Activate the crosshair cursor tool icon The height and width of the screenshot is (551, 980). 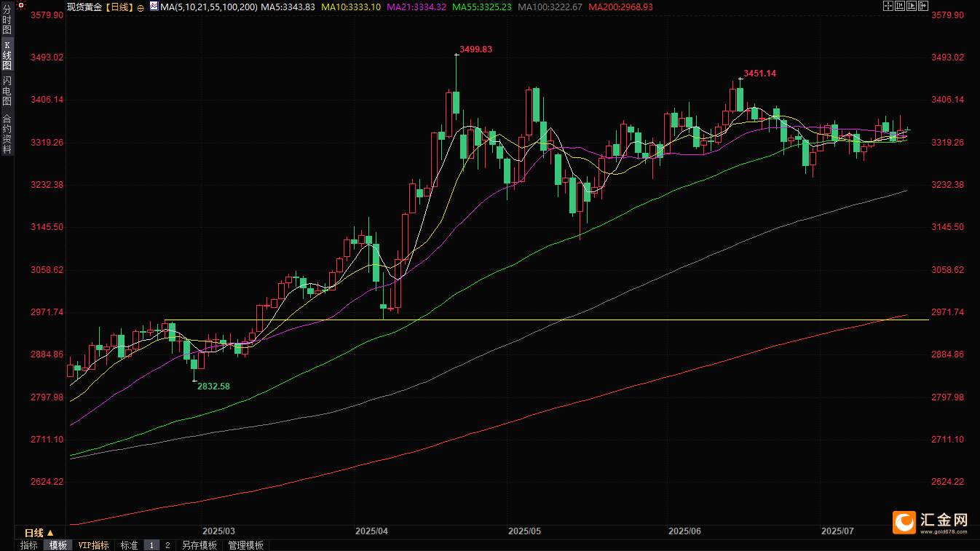pyautogui.click(x=888, y=6)
